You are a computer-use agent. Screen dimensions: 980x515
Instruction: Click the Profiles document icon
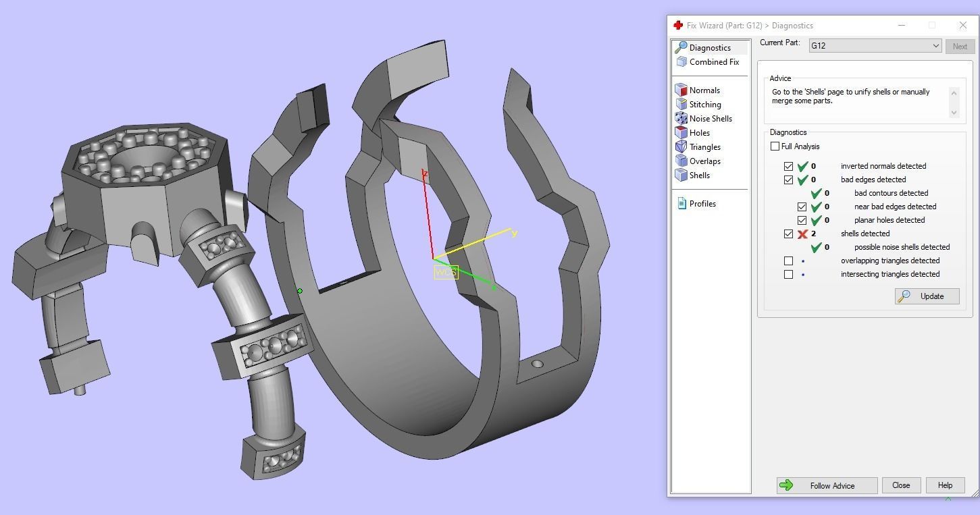(681, 203)
